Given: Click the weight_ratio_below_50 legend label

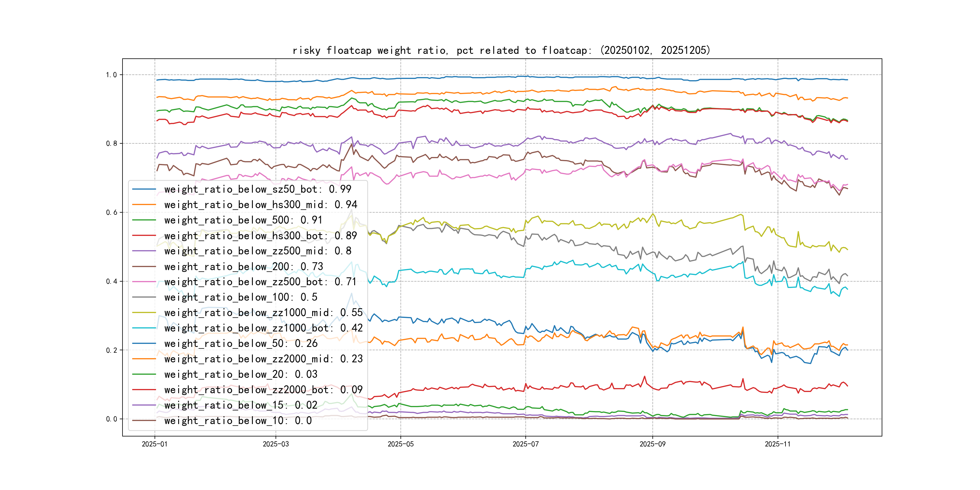Looking at the screenshot, I should point(240,344).
